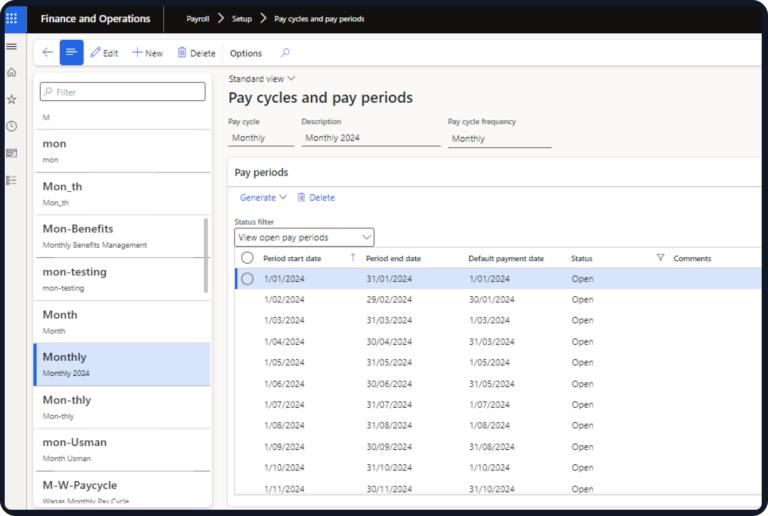Select the Monthly pay cycle in list
Screen dimensions: 768x516
[x=122, y=364]
